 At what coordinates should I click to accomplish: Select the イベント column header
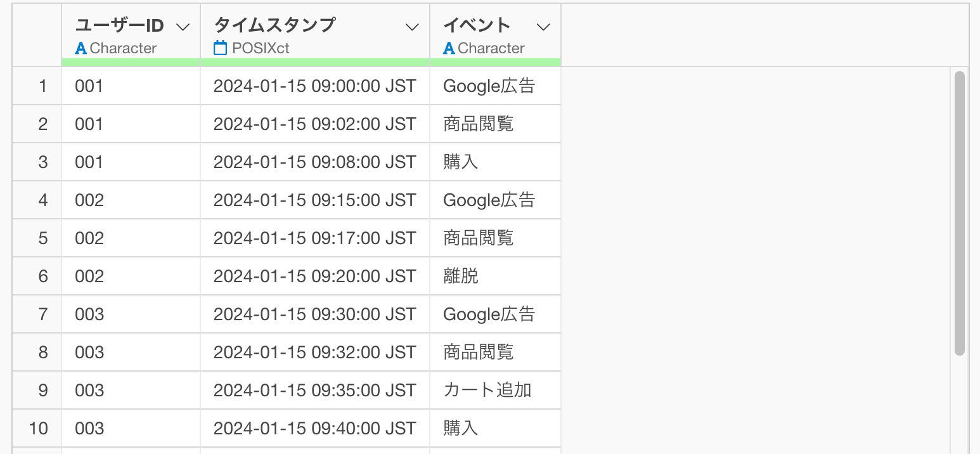coord(477,25)
